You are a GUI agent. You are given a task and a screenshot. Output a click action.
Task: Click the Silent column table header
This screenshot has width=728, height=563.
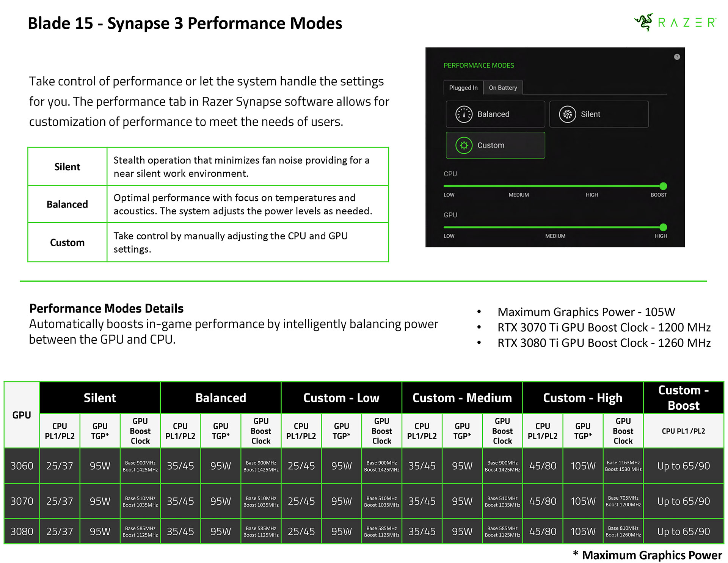pyautogui.click(x=100, y=398)
